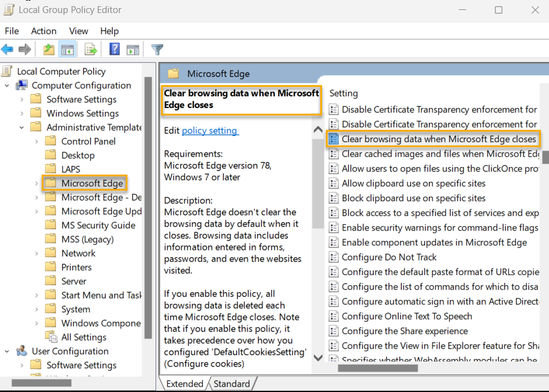
Task: Collapse the Computer Configuration node
Action: click(x=7, y=85)
